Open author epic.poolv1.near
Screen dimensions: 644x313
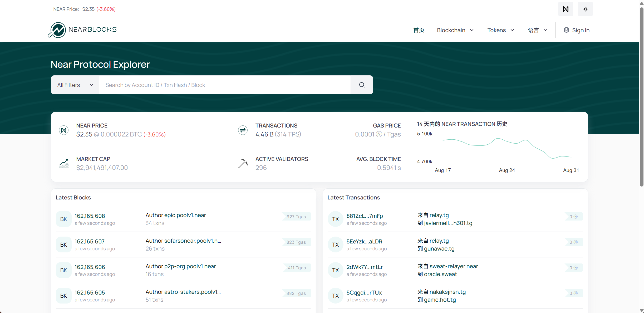[185, 215]
